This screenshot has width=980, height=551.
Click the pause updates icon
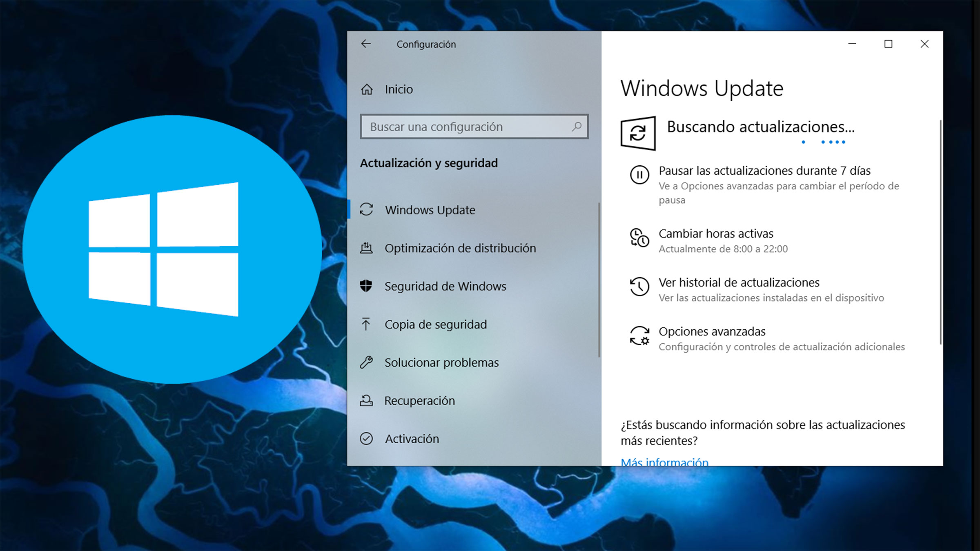click(639, 175)
